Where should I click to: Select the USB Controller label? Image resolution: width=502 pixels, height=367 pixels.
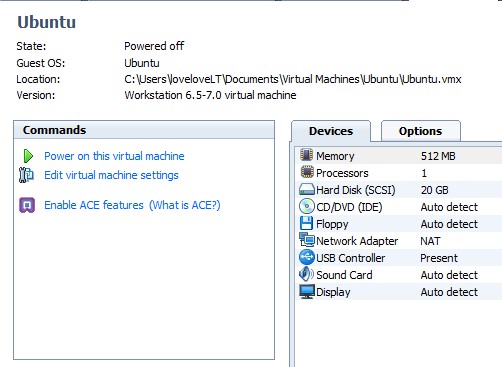(350, 258)
